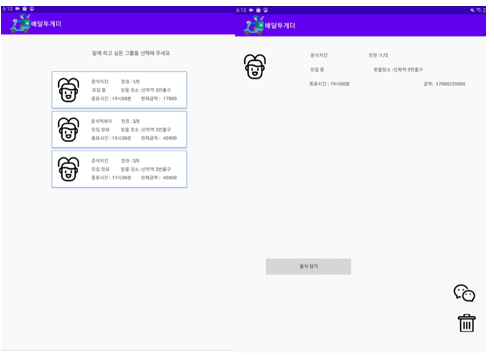
Task: Click 금액 17000/25000 on the detail screen
Action: point(444,84)
